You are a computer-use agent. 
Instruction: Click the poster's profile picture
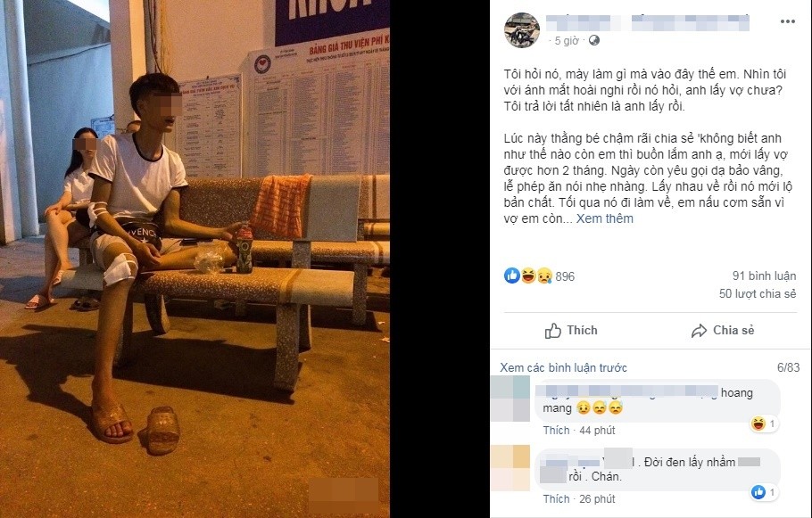click(x=522, y=30)
